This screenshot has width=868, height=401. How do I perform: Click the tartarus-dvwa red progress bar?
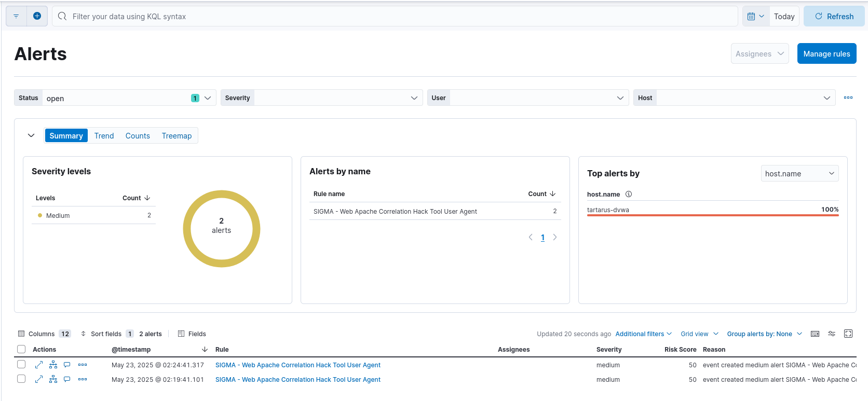pos(712,215)
